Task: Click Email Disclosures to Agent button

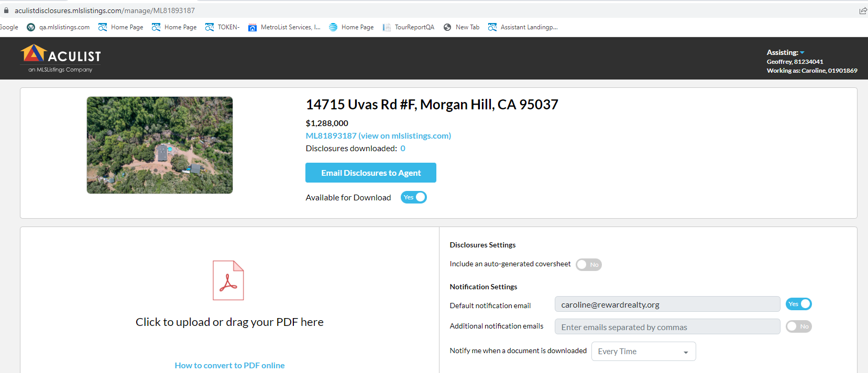Action: click(x=371, y=173)
